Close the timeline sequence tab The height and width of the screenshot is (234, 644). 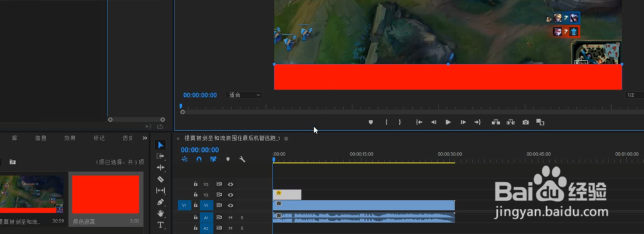[178, 138]
